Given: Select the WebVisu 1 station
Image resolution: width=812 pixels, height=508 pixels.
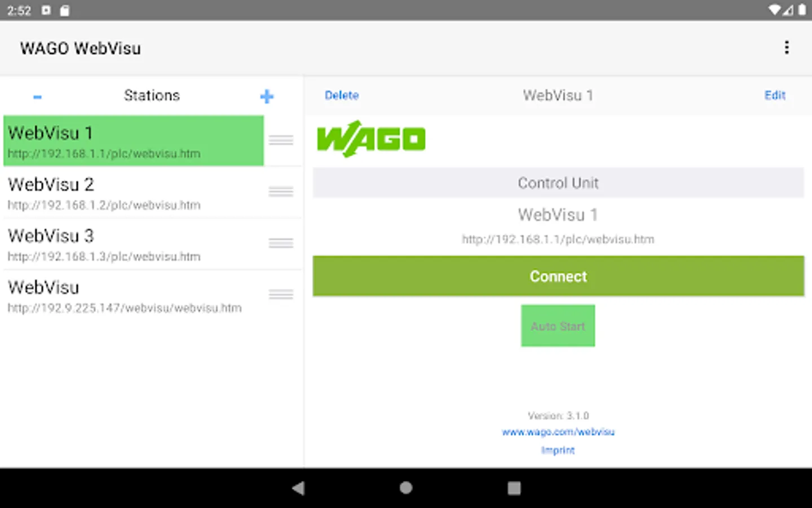Looking at the screenshot, I should click(x=134, y=141).
